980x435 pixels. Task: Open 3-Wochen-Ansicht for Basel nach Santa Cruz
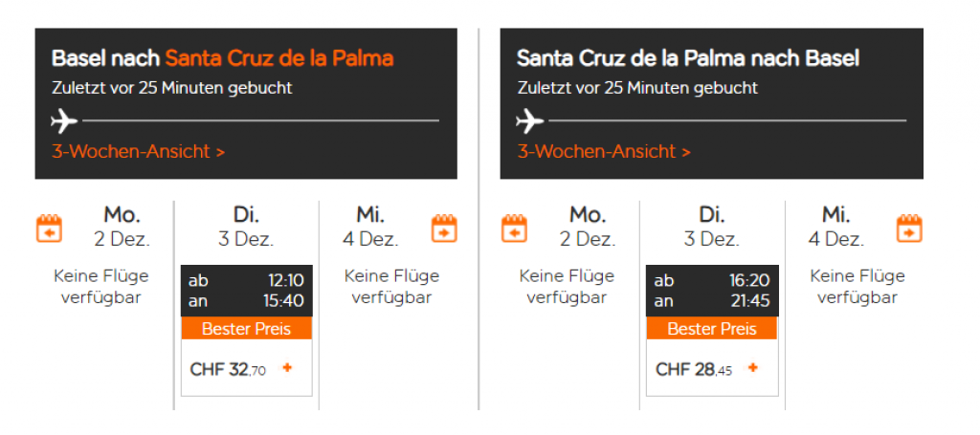coord(138,152)
